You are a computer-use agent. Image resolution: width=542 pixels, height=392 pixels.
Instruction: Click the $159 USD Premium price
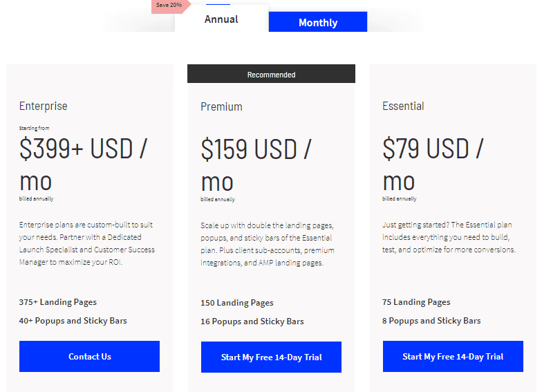coord(256,165)
